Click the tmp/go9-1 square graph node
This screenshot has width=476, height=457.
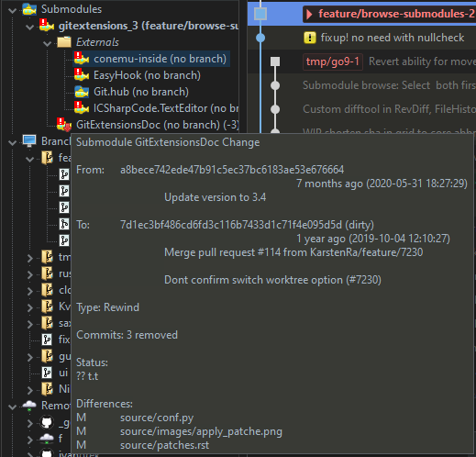coord(275,61)
